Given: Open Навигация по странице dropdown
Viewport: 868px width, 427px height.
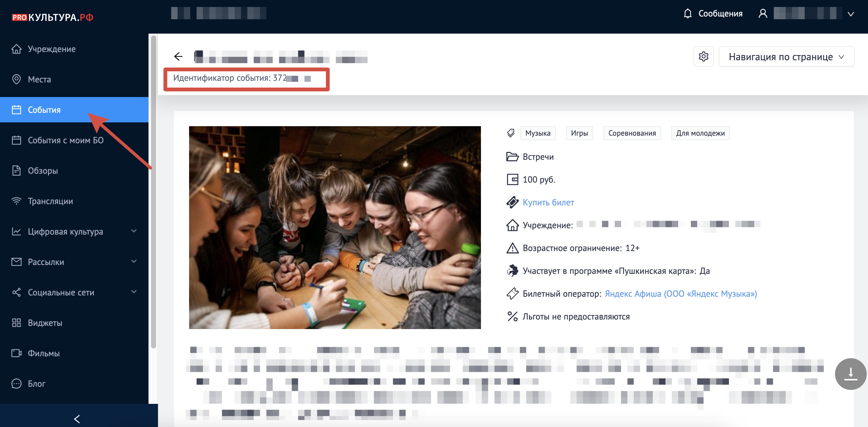Looking at the screenshot, I should pos(786,56).
